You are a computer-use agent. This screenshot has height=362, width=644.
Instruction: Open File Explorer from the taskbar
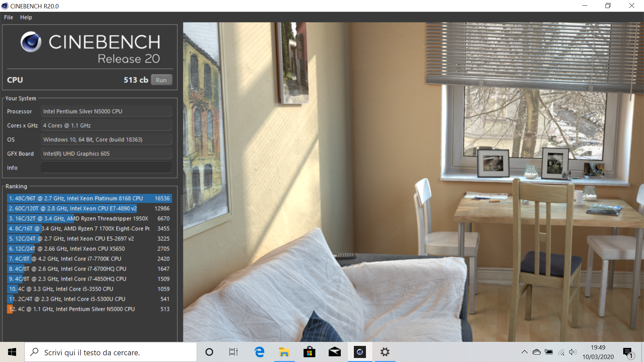284,352
